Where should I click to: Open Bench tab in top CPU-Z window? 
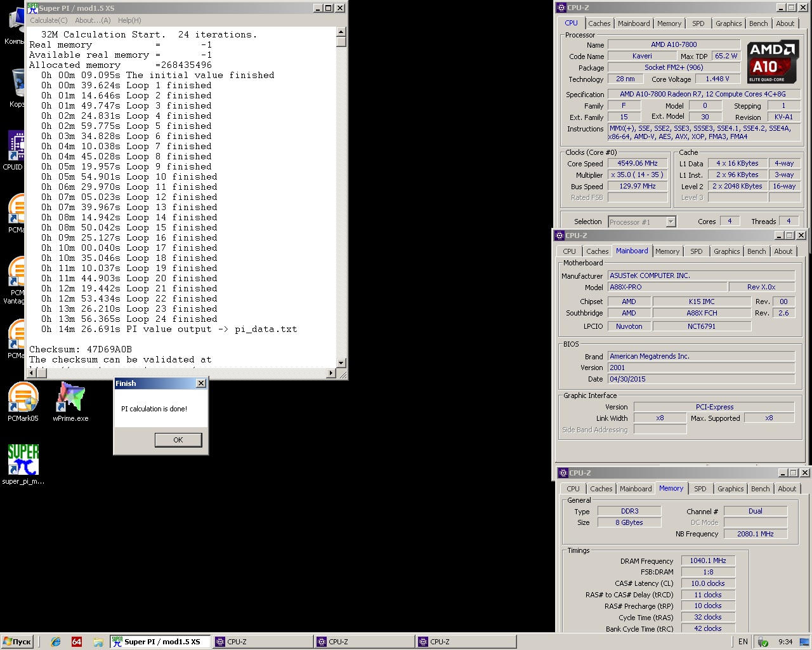point(759,23)
